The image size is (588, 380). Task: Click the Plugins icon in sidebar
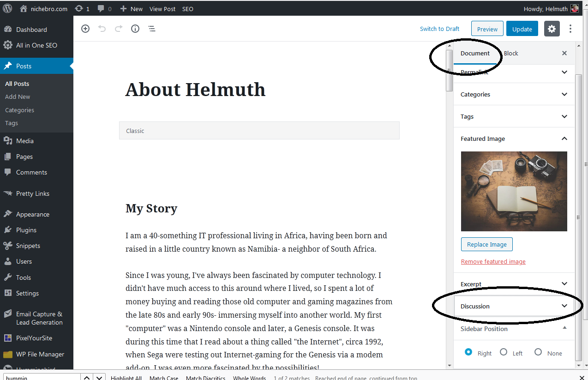(x=8, y=230)
